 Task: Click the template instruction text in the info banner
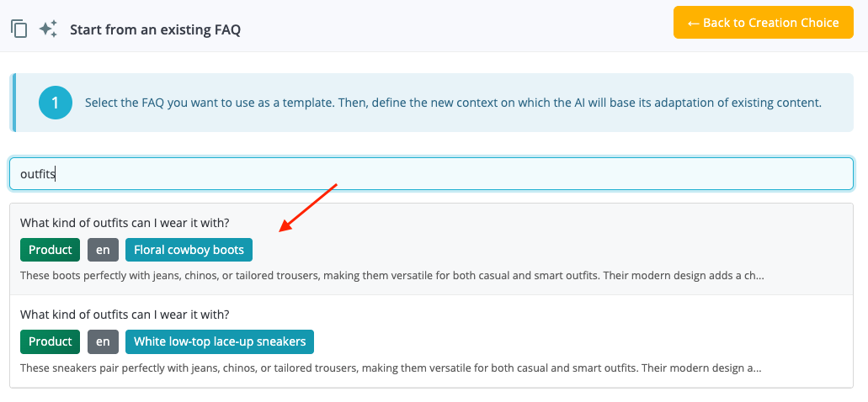[x=453, y=103]
